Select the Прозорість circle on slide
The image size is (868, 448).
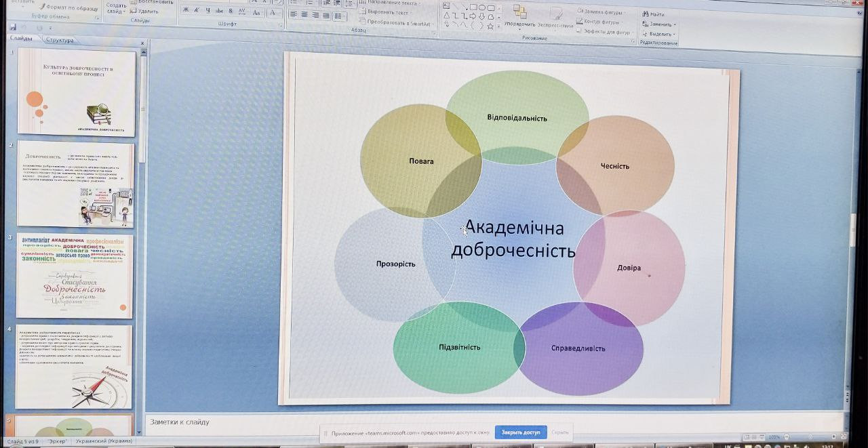pyautogui.click(x=395, y=264)
